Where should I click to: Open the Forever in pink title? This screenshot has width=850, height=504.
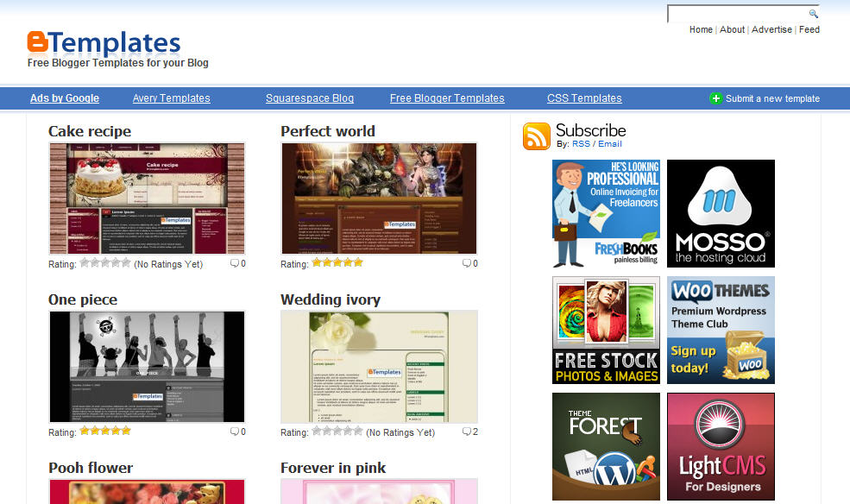[x=333, y=468]
